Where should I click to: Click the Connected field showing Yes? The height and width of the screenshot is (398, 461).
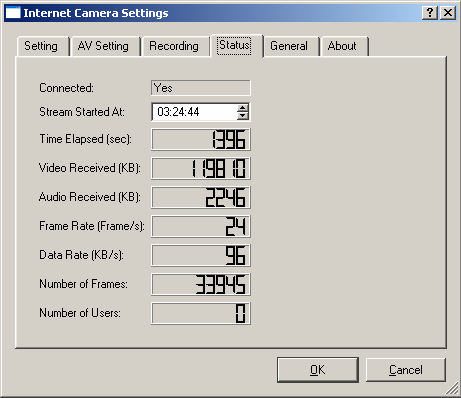click(x=201, y=88)
